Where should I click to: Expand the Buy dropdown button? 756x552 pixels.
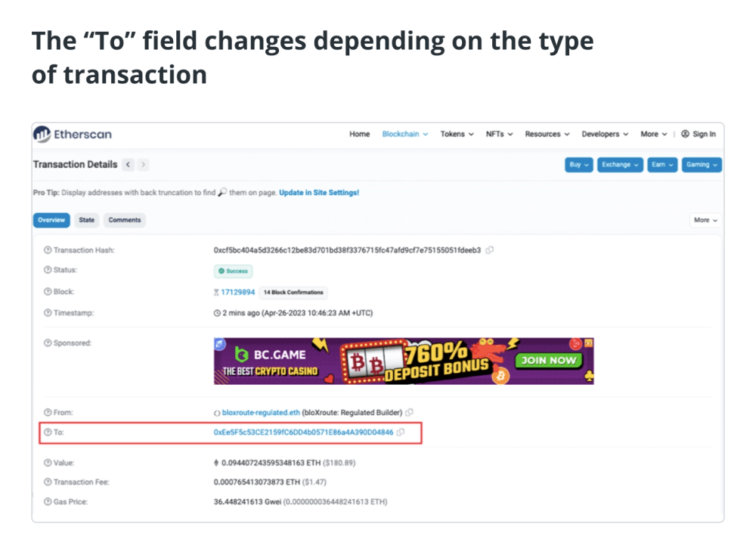point(578,165)
